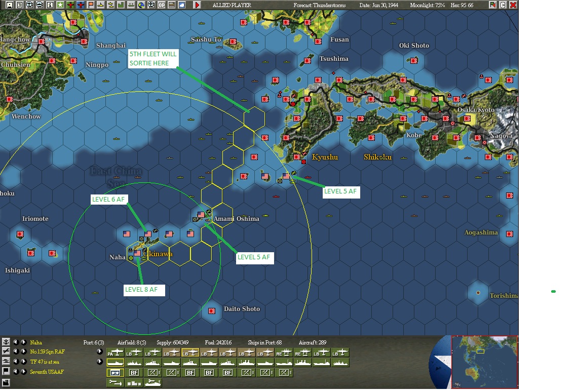Select the Oki Shoto Japanese base marker
This screenshot has height=392, width=576.
[x=414, y=61]
